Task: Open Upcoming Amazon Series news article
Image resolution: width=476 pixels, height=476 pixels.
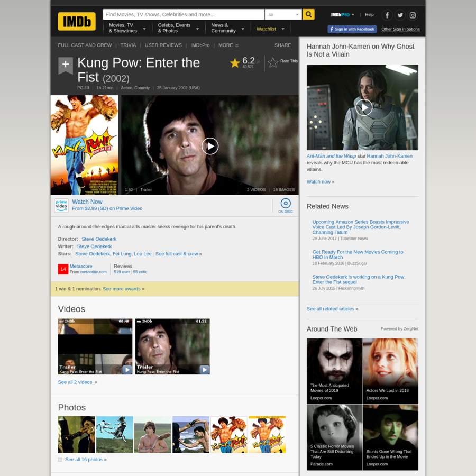Action: [x=361, y=227]
